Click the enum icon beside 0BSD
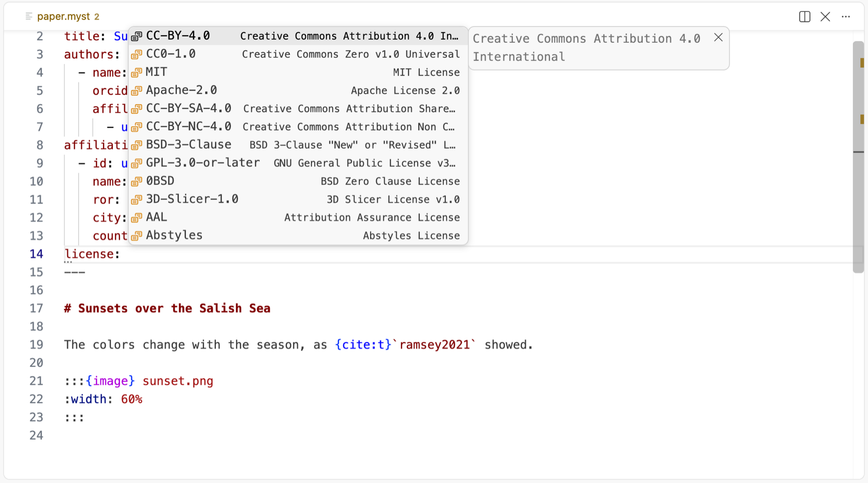This screenshot has width=868, height=483. (137, 182)
